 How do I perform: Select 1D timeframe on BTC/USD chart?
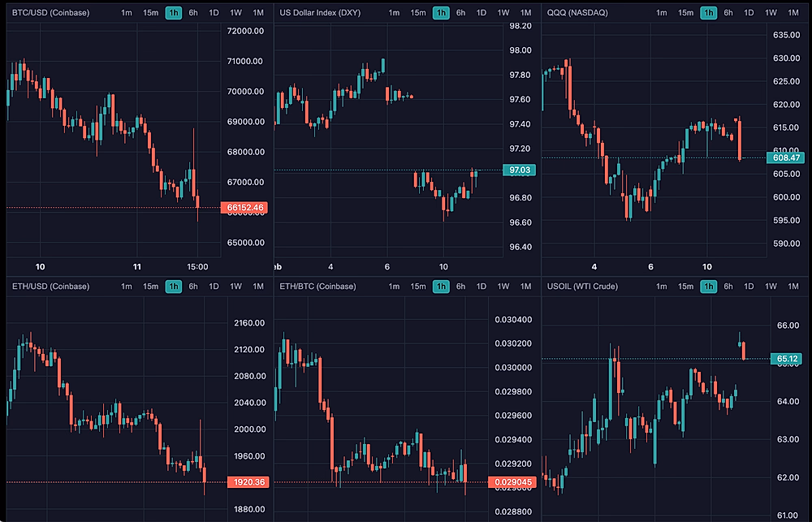(x=214, y=13)
